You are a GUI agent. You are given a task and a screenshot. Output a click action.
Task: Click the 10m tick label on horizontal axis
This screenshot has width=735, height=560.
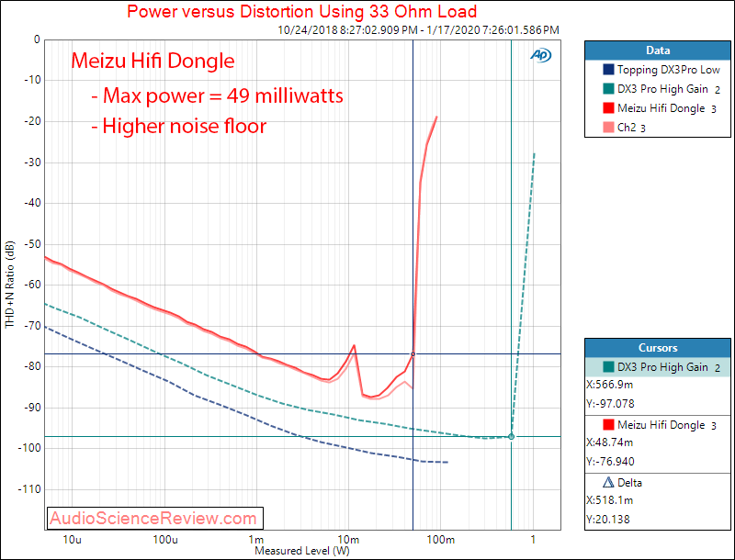pos(348,540)
